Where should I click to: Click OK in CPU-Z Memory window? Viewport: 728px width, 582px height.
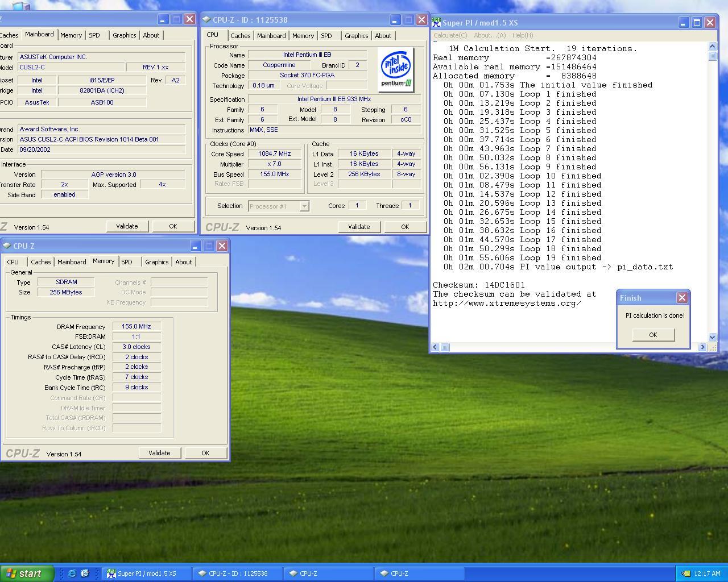pyautogui.click(x=205, y=453)
